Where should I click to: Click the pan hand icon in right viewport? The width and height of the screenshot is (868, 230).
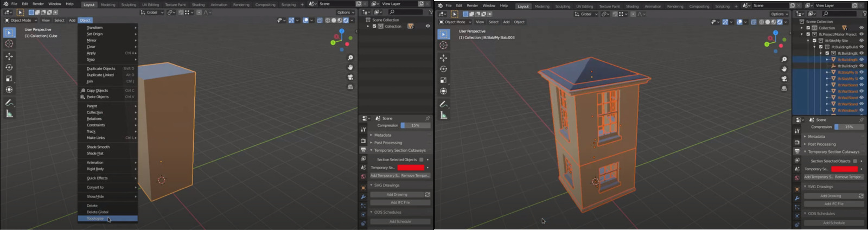coord(784,69)
